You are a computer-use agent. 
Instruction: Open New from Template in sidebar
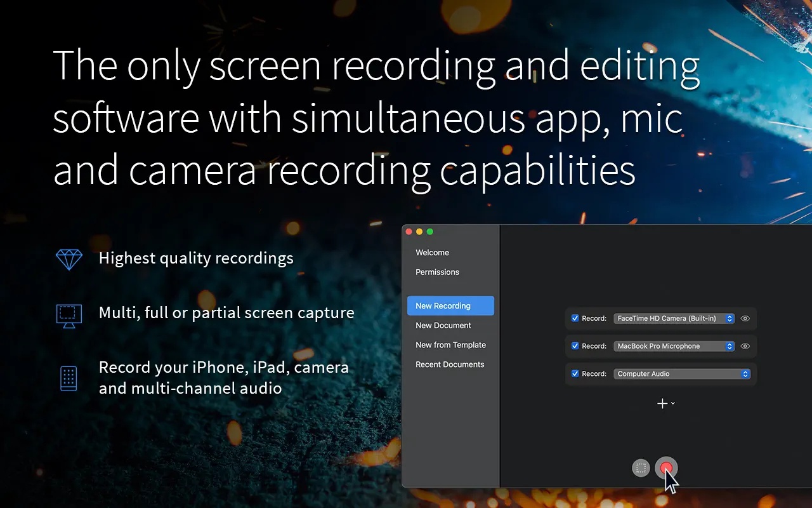(450, 345)
